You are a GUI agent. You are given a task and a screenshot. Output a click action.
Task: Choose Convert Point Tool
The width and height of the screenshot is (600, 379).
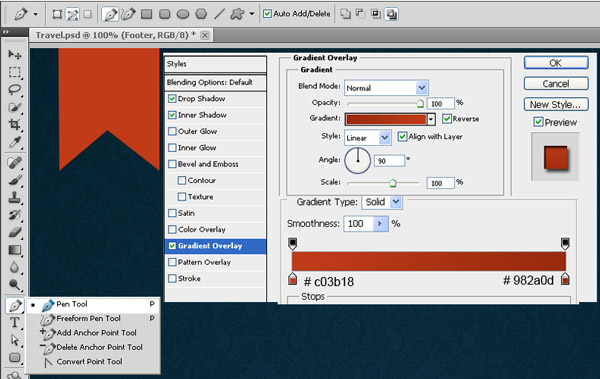point(93,362)
